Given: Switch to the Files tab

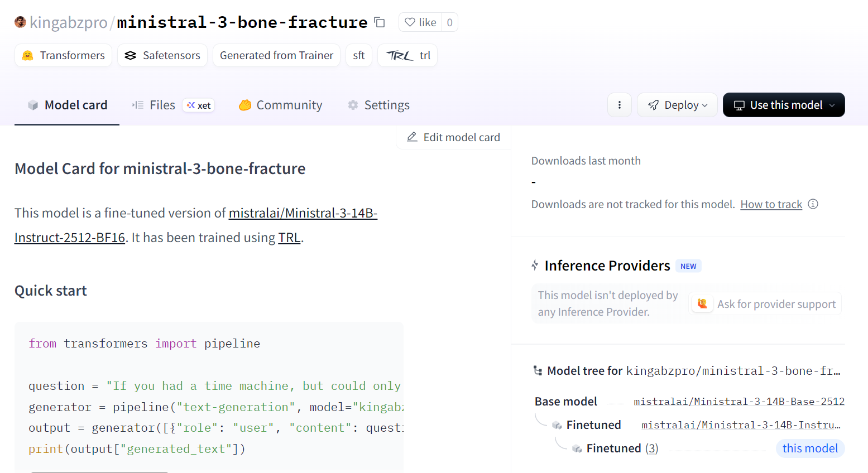Looking at the screenshot, I should tap(162, 105).
